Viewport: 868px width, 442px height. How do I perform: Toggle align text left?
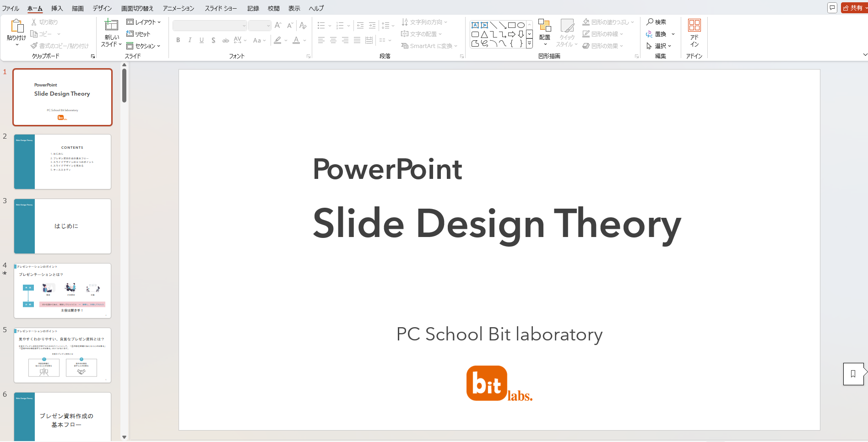pos(321,40)
